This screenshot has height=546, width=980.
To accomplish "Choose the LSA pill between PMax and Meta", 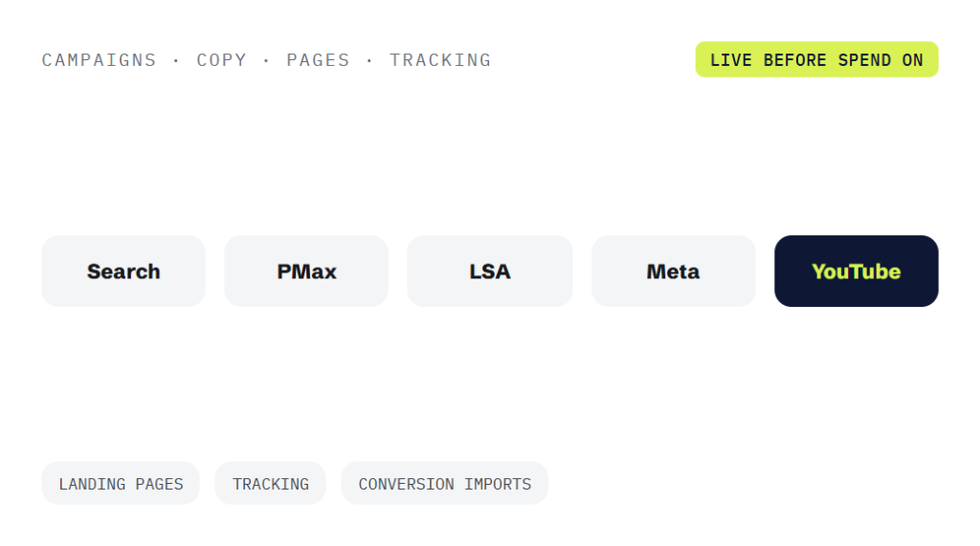I will click(490, 272).
